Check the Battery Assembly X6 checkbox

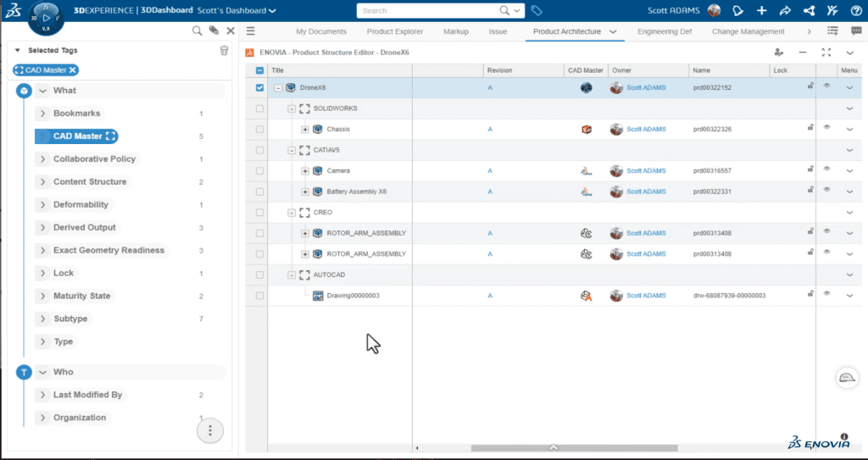click(x=259, y=191)
